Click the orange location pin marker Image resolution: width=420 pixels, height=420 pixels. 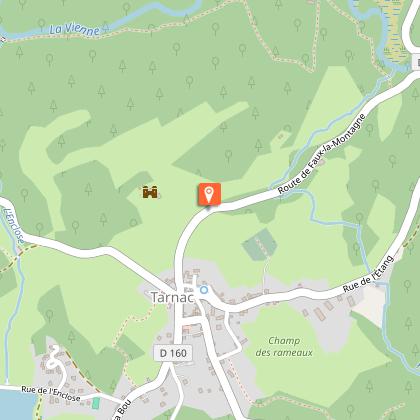tap(209, 194)
